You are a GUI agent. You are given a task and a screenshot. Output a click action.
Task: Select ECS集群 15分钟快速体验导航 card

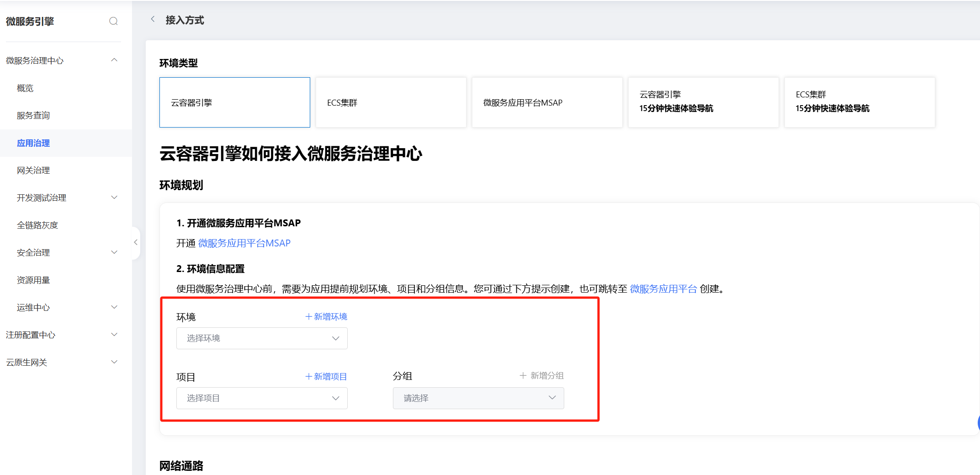pyautogui.click(x=860, y=102)
